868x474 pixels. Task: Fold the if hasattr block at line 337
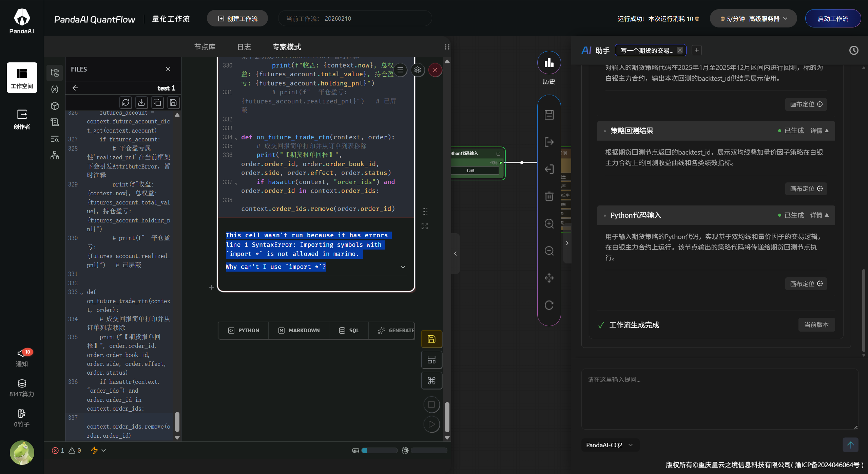coord(236,183)
